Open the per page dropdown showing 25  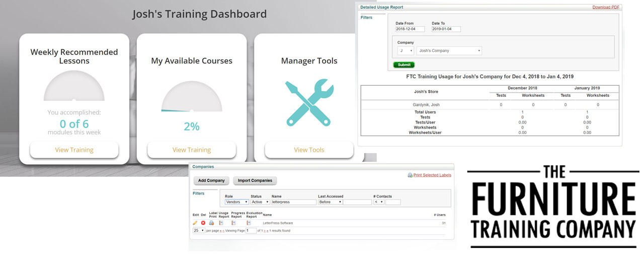pyautogui.click(x=199, y=230)
